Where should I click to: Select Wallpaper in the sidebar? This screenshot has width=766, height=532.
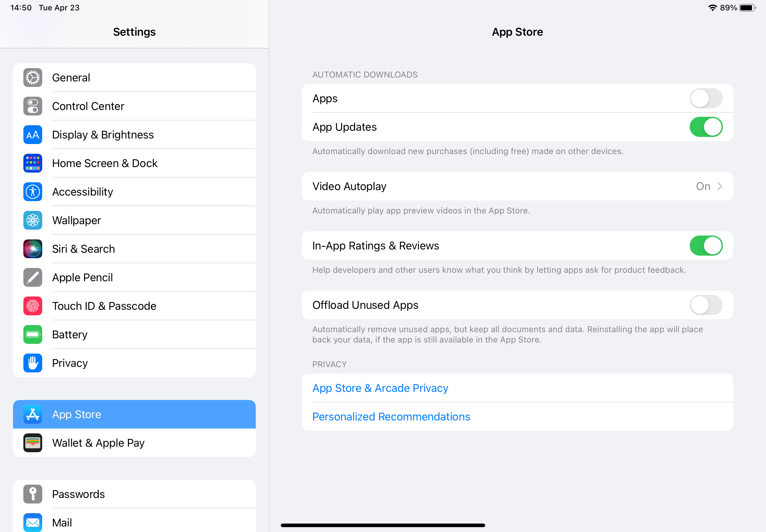click(134, 221)
